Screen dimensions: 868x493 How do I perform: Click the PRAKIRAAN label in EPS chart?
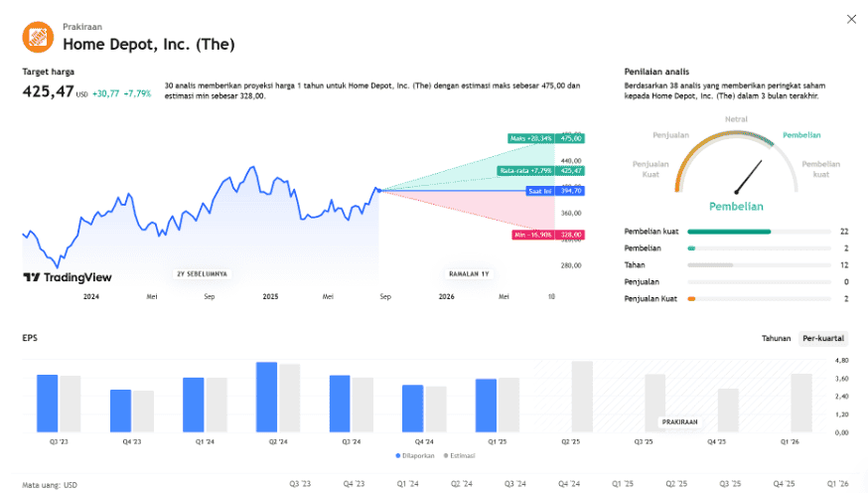(680, 421)
